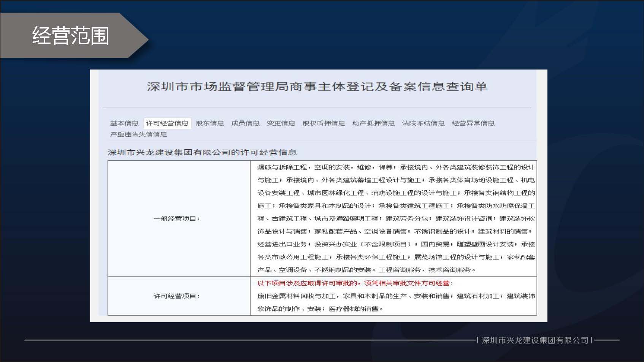Click the 经营范围 slide title

(70, 36)
